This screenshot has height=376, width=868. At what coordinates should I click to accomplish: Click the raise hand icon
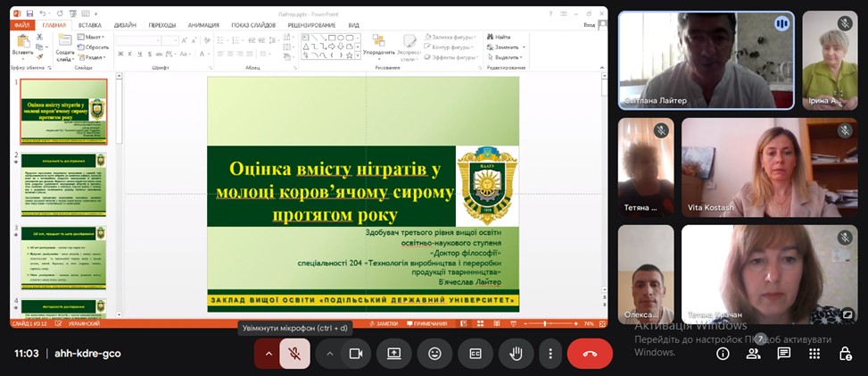coord(516,353)
